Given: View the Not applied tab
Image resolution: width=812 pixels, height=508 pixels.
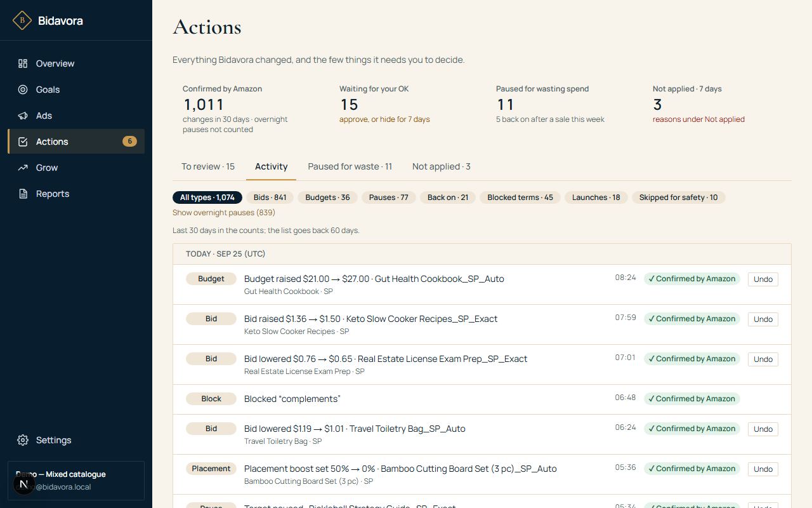Looking at the screenshot, I should point(442,166).
